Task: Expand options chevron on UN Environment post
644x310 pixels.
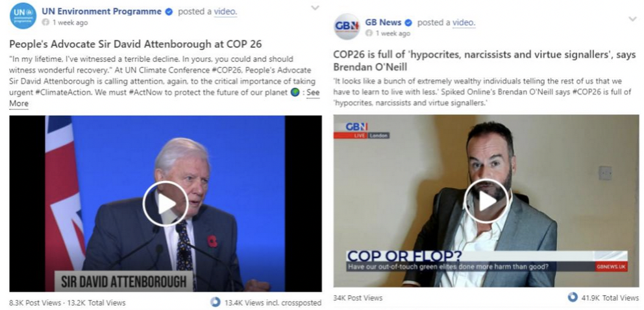Action: [x=315, y=8]
